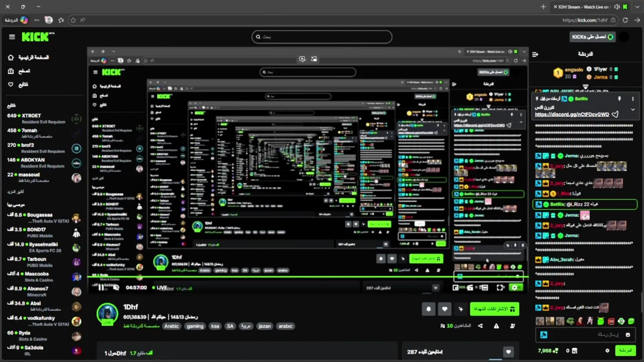The height and width of the screenshot is (362, 644).
Task: Select the ksa tag
Action: (215, 326)
